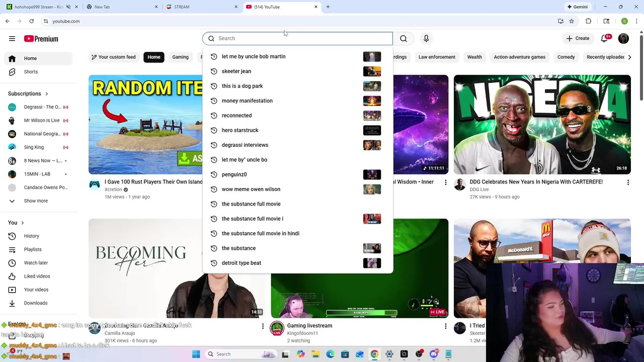Open DDG Nigeria video thumbnail
The image size is (644, 362).
(542, 125)
